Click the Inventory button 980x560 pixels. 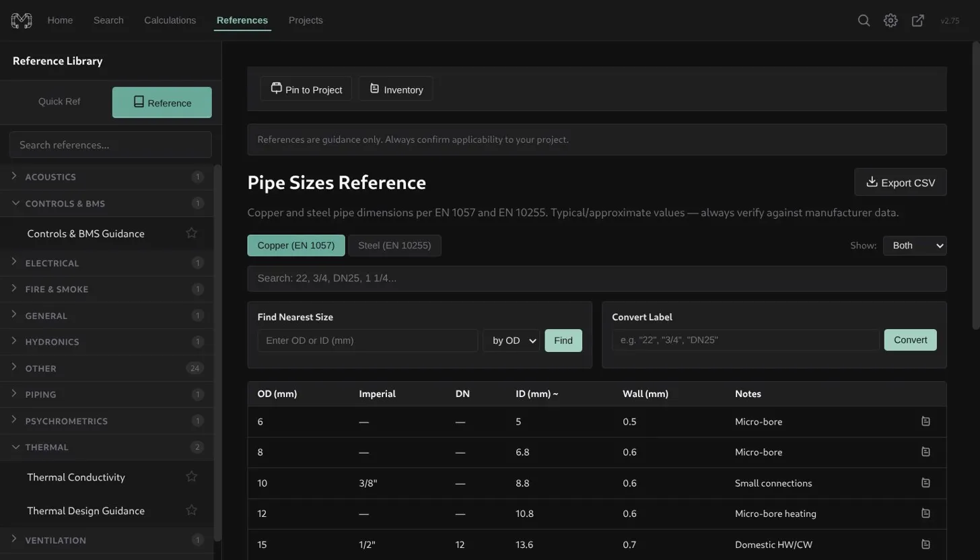point(394,88)
